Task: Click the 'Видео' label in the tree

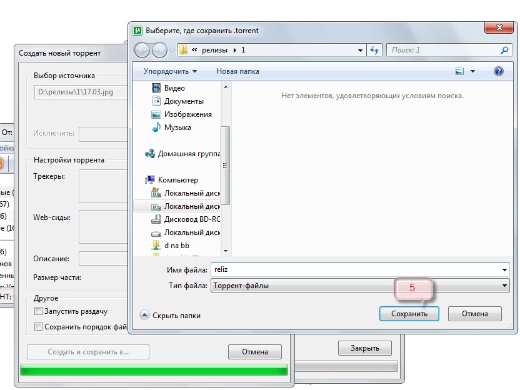Action: click(x=174, y=88)
